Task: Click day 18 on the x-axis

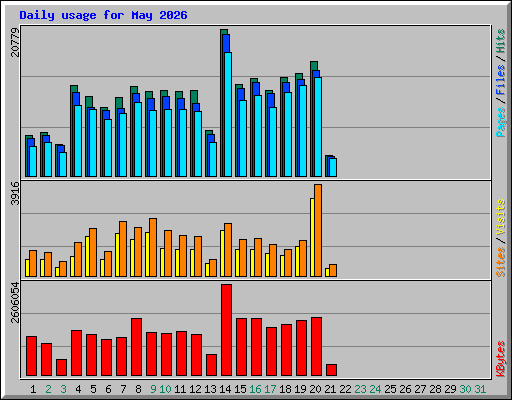Action: point(285,389)
